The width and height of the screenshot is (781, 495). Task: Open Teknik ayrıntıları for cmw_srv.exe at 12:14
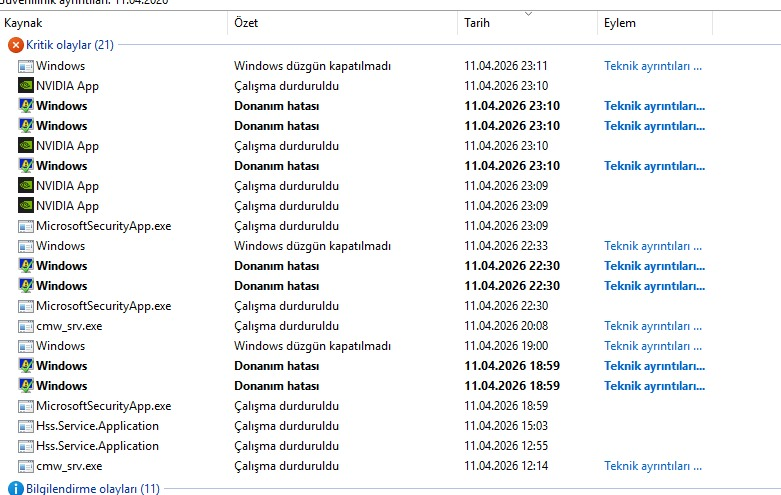(x=653, y=466)
